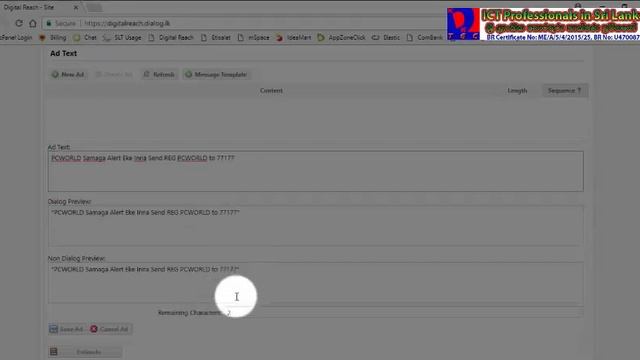Open the AppZoneClick bookmark

[342, 38]
